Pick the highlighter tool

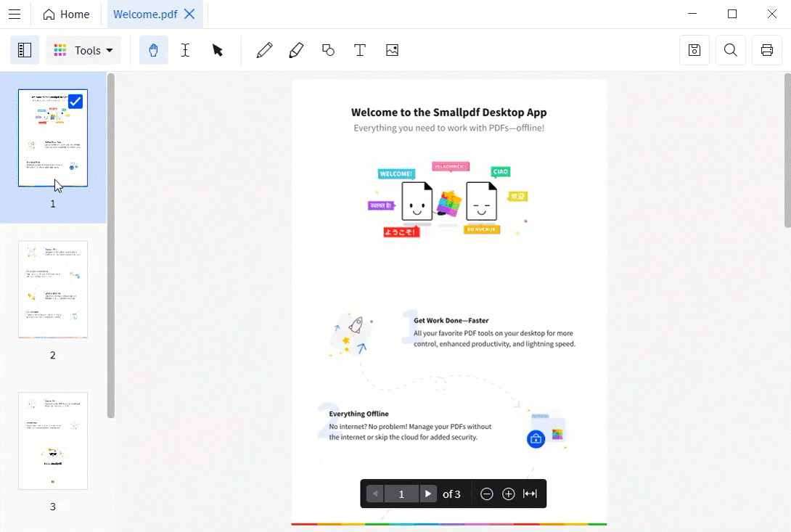(296, 50)
